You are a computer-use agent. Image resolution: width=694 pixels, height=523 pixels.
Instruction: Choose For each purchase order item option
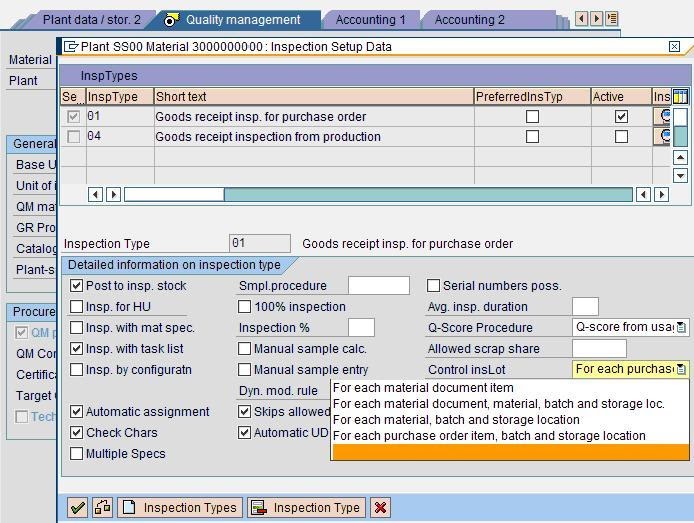click(x=510, y=436)
